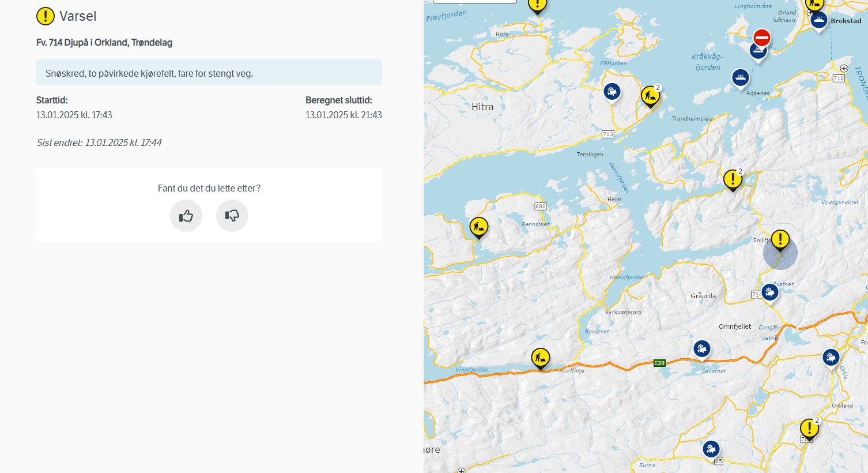The height and width of the screenshot is (473, 868).
Task: Open the red no-entry road closure marker
Action: tap(762, 38)
